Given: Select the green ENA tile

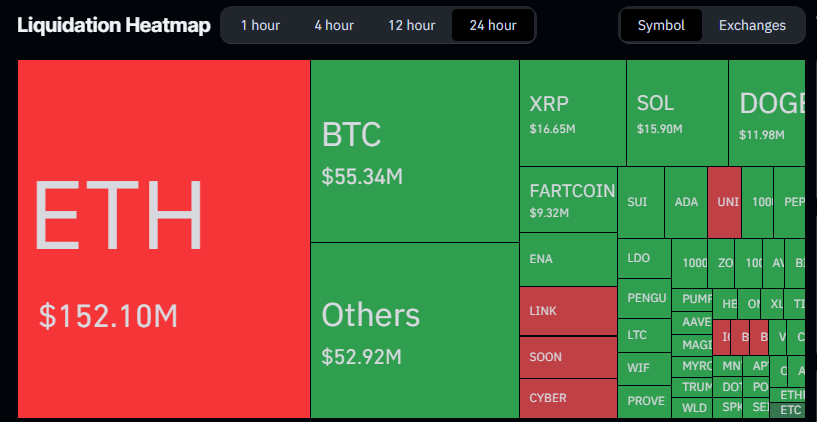Looking at the screenshot, I should click(x=568, y=259).
